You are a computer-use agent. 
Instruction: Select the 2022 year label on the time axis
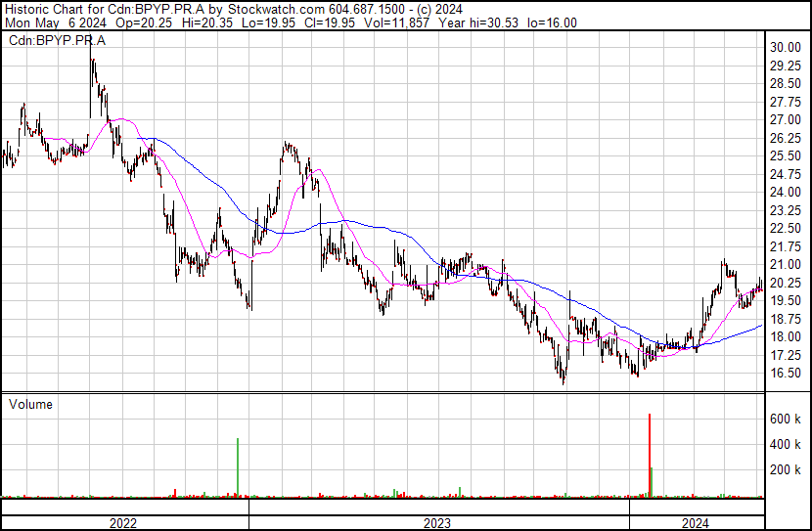pyautogui.click(x=122, y=523)
